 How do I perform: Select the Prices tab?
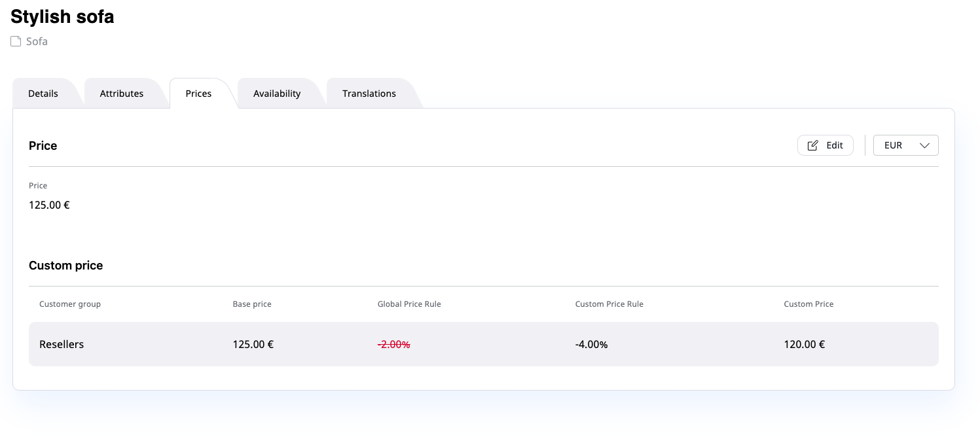click(x=198, y=93)
